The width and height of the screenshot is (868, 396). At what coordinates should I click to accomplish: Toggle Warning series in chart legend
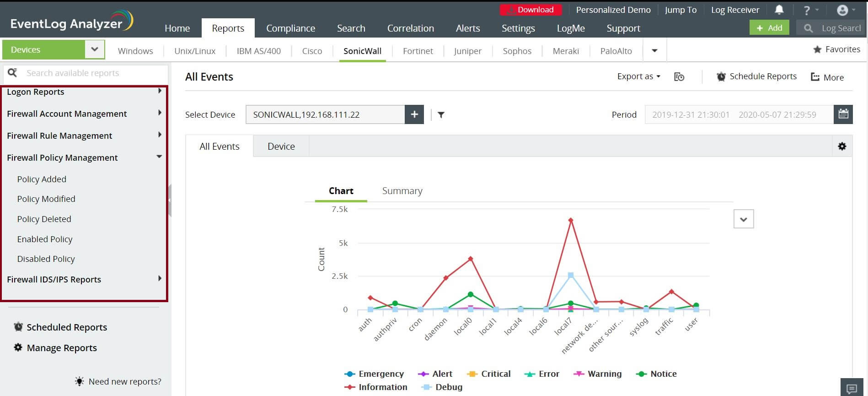tap(598, 374)
